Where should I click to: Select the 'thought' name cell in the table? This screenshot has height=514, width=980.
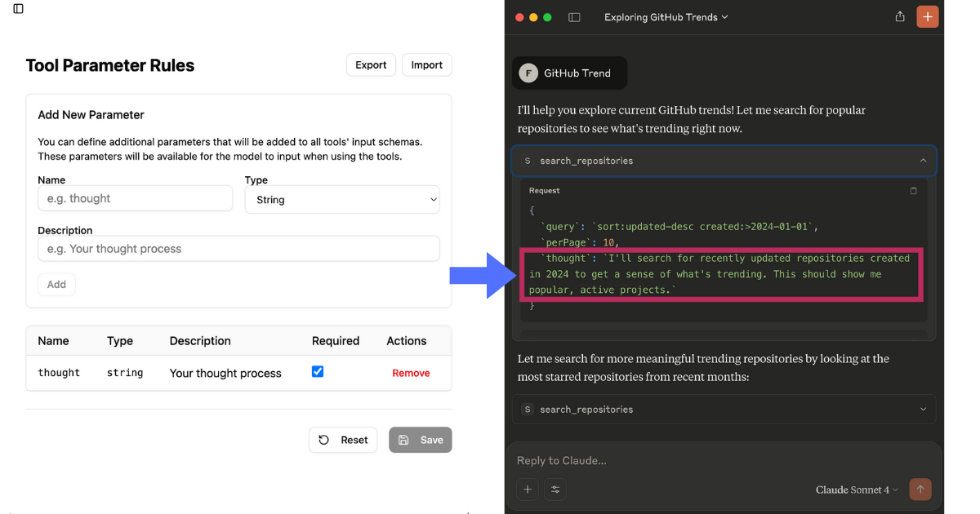pos(59,373)
